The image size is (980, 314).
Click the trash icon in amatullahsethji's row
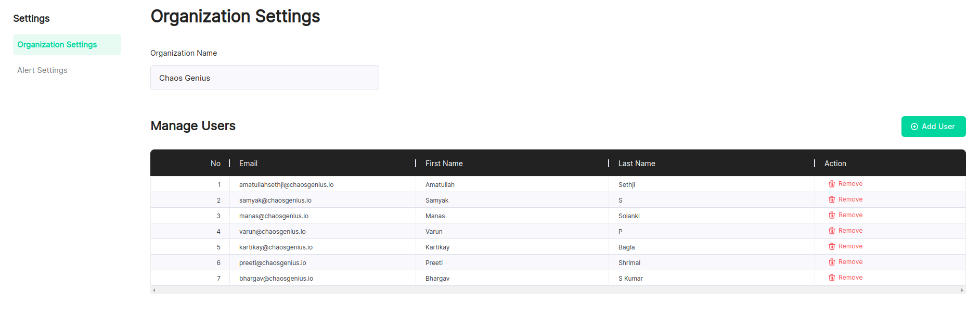[x=832, y=184]
